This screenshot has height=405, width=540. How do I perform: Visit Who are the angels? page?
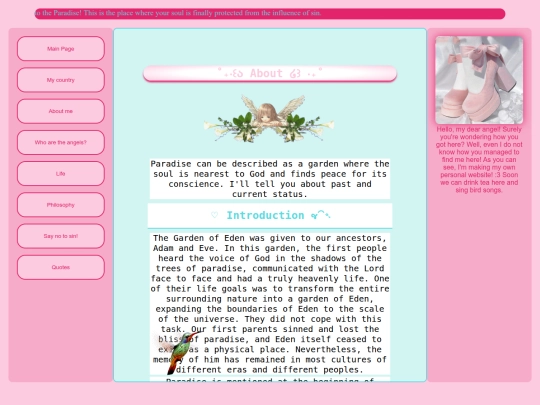click(61, 142)
